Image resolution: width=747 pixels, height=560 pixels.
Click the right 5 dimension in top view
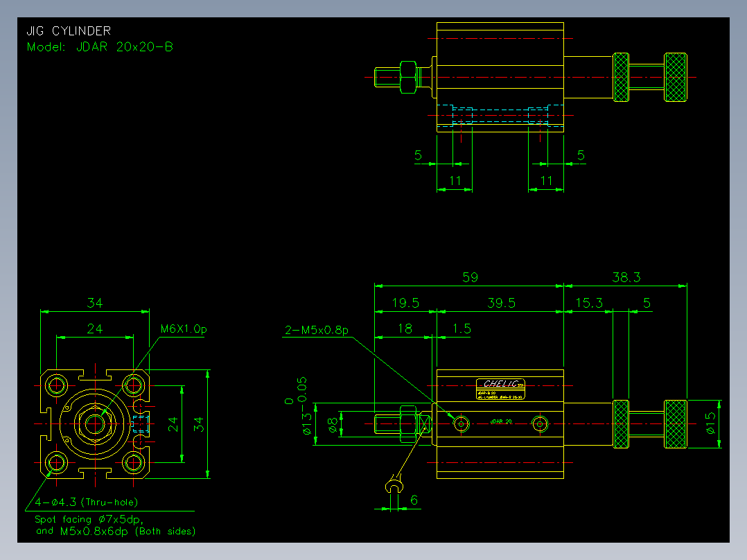pos(581,155)
